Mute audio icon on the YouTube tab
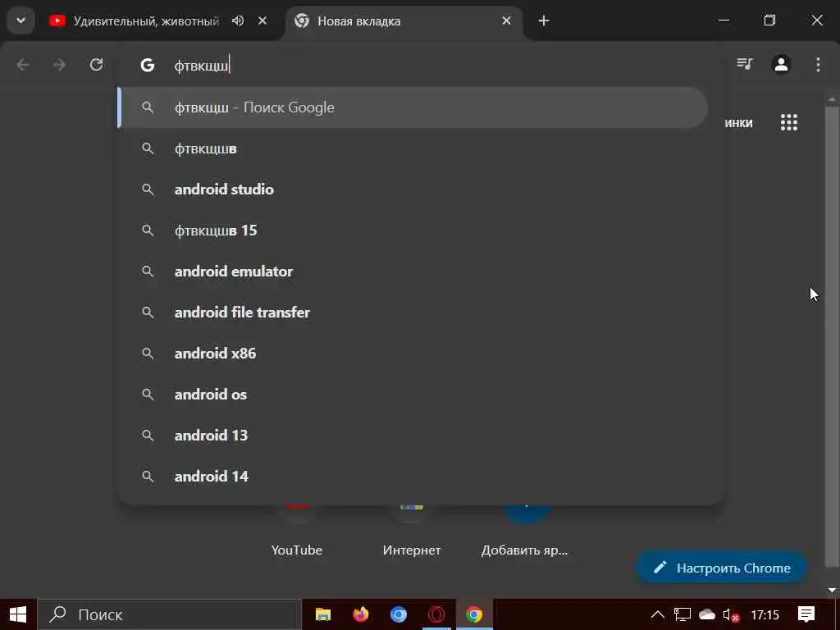Viewport: 840px width, 630px height. pyautogui.click(x=238, y=21)
